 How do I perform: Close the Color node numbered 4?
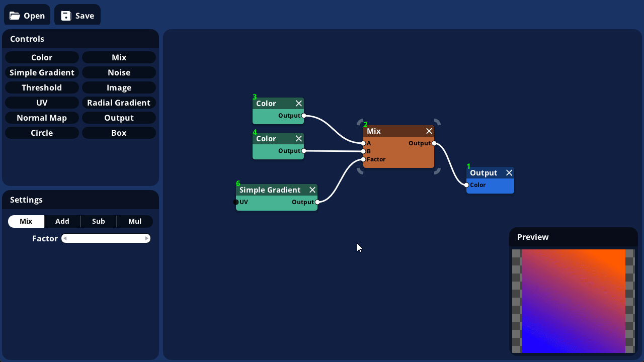299,139
